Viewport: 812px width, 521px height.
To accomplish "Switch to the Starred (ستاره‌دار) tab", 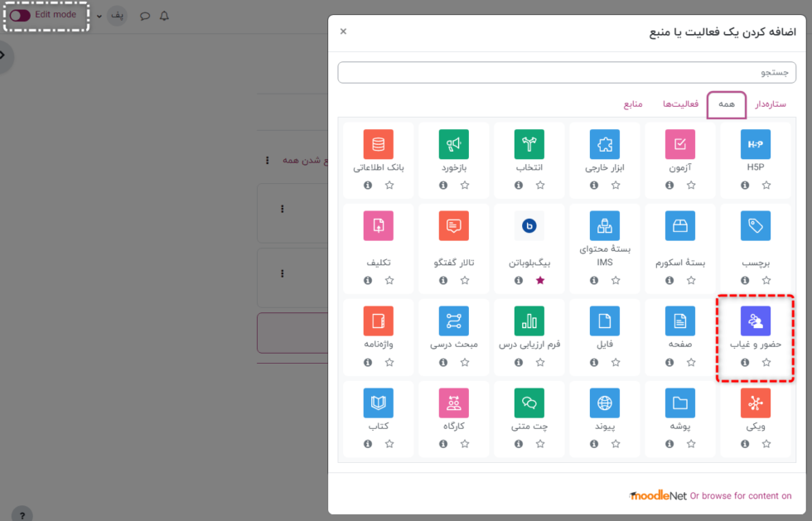I will coord(771,104).
